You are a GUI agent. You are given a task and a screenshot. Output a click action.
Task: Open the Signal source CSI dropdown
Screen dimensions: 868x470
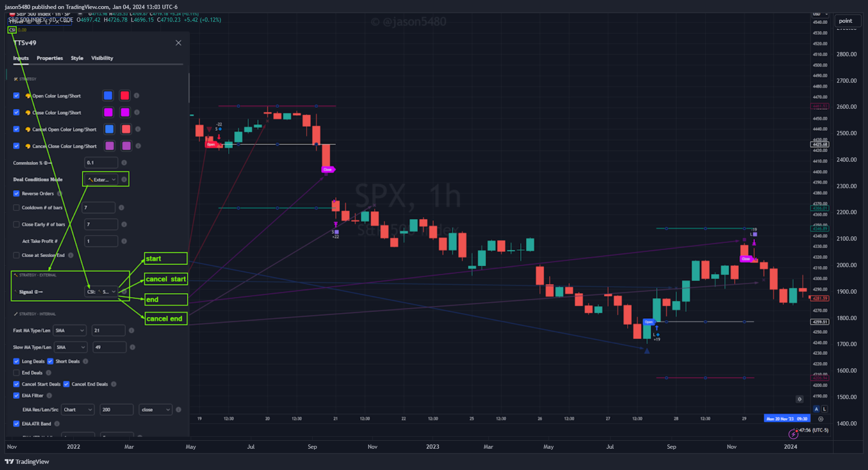pyautogui.click(x=101, y=292)
